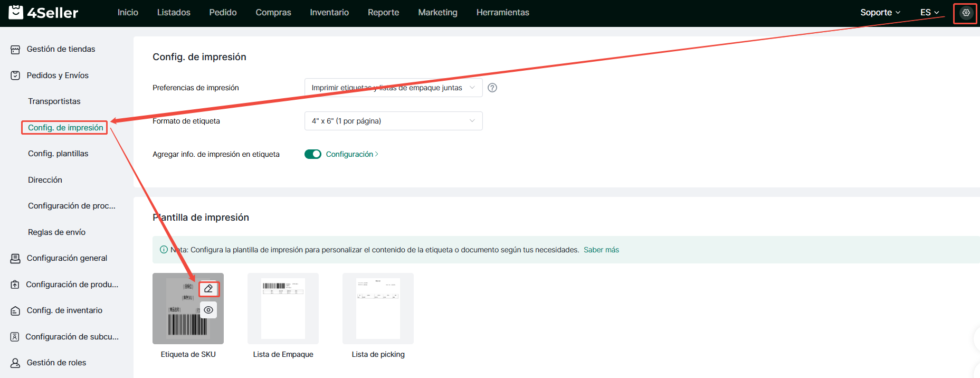The width and height of the screenshot is (980, 378).
Task: Click the 4Seller logo
Action: pyautogui.click(x=43, y=13)
